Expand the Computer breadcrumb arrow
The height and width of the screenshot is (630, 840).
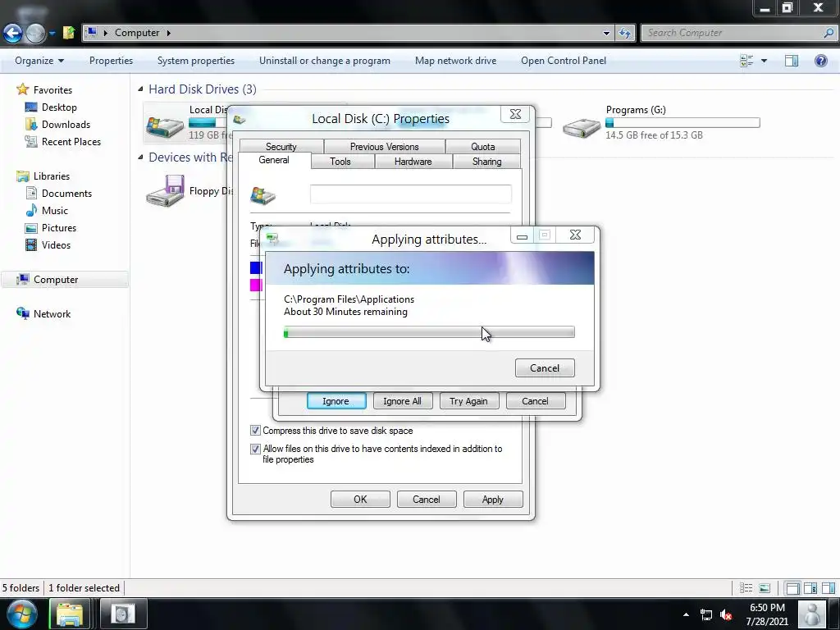[x=168, y=33]
